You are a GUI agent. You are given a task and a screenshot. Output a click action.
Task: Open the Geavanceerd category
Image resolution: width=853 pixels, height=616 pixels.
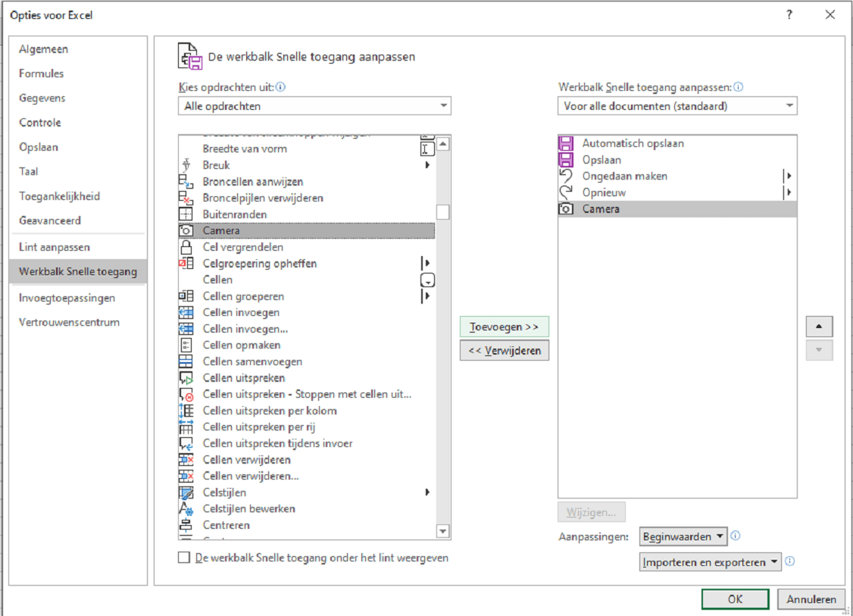[78, 220]
